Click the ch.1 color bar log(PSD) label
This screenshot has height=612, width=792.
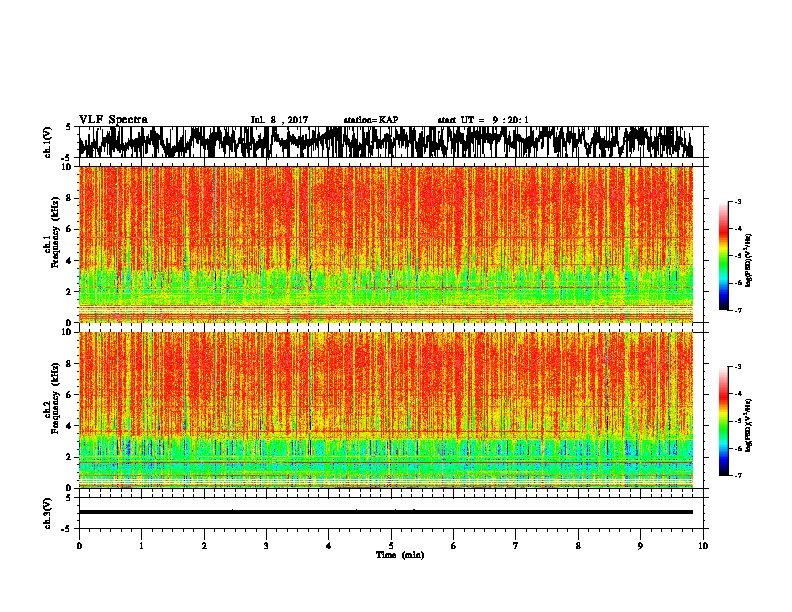pyautogui.click(x=748, y=260)
